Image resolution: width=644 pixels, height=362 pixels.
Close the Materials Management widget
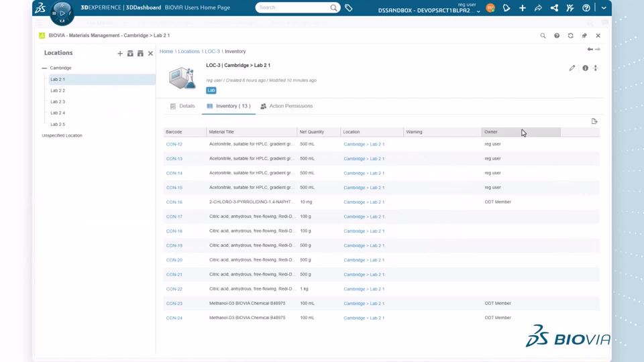[598, 36]
